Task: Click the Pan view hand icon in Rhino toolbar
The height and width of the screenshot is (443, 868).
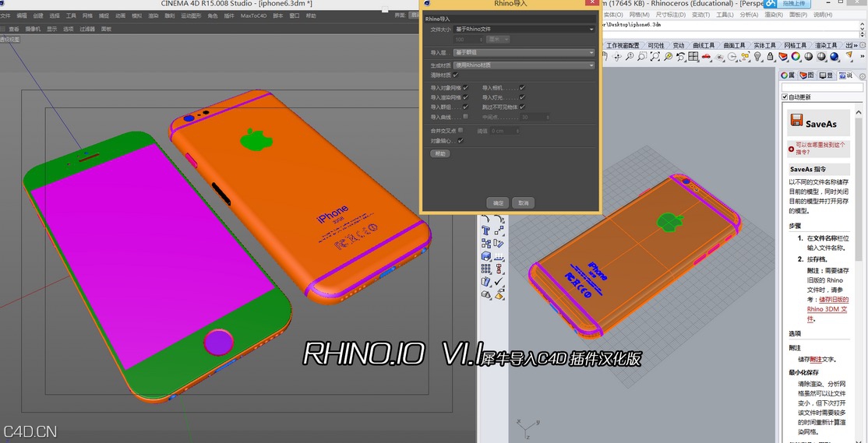Action: [x=605, y=56]
